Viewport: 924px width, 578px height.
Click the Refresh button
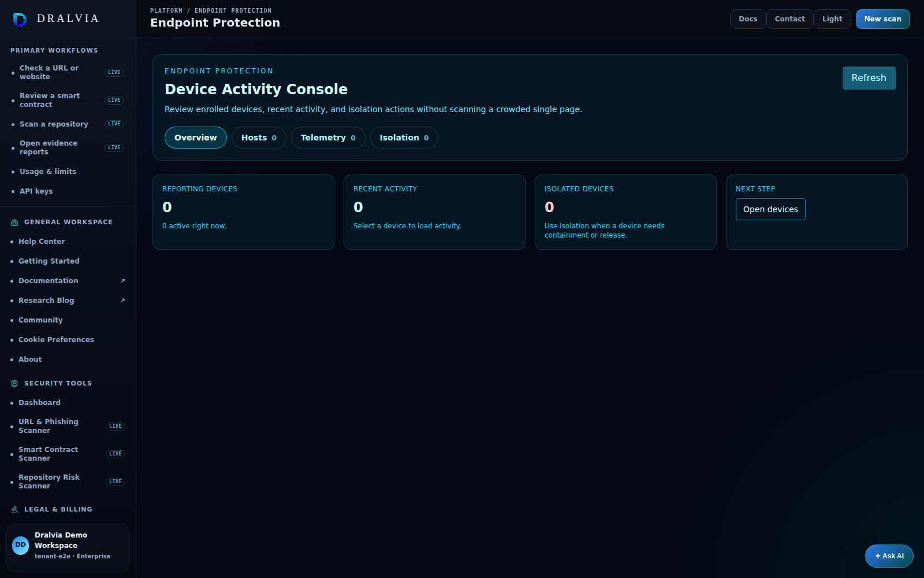[x=869, y=78]
